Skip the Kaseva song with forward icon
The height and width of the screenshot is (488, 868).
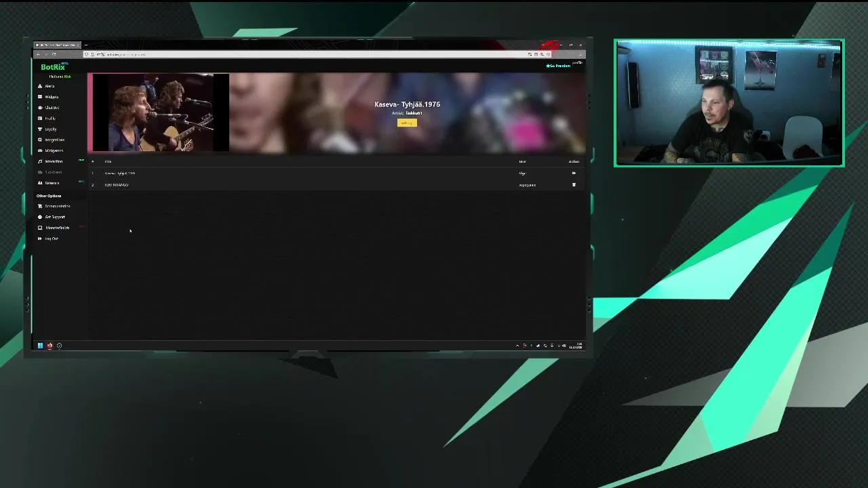click(x=574, y=173)
